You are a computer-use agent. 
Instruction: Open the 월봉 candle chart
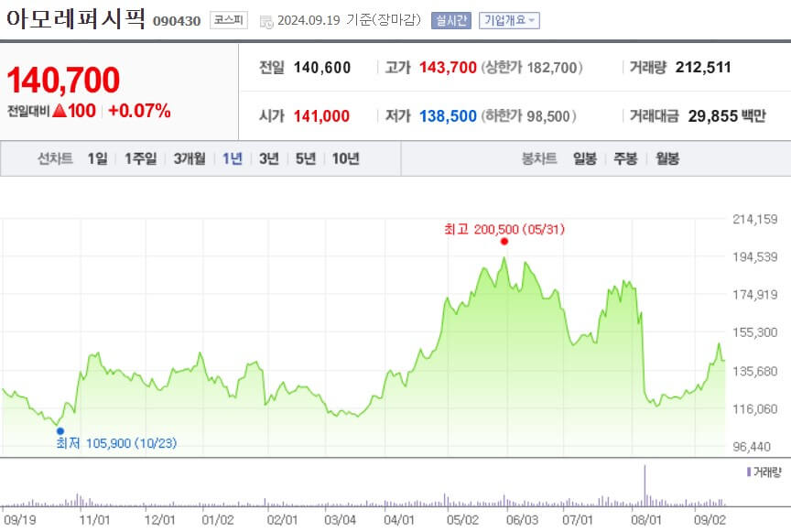(667, 158)
